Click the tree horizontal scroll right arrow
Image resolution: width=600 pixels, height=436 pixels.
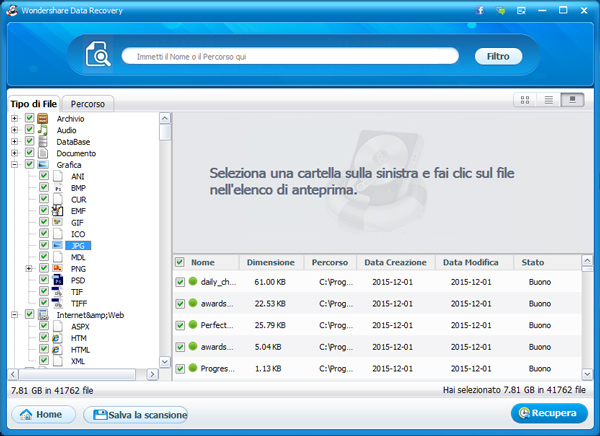click(x=153, y=374)
